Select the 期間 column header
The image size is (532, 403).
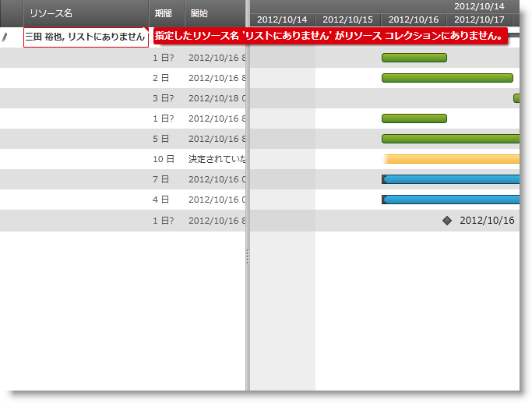[x=167, y=13]
